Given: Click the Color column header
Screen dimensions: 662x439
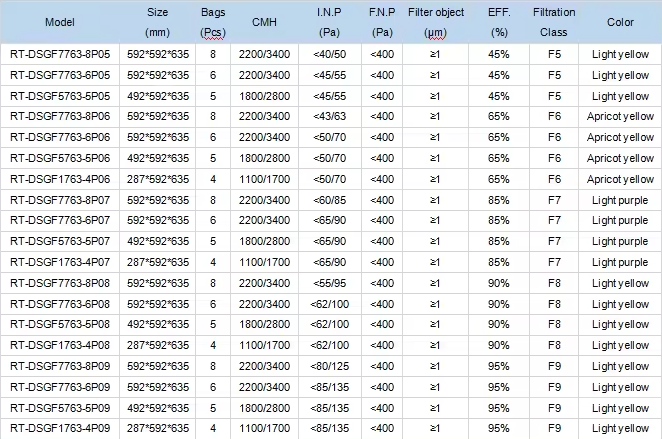Looking at the screenshot, I should point(620,22).
